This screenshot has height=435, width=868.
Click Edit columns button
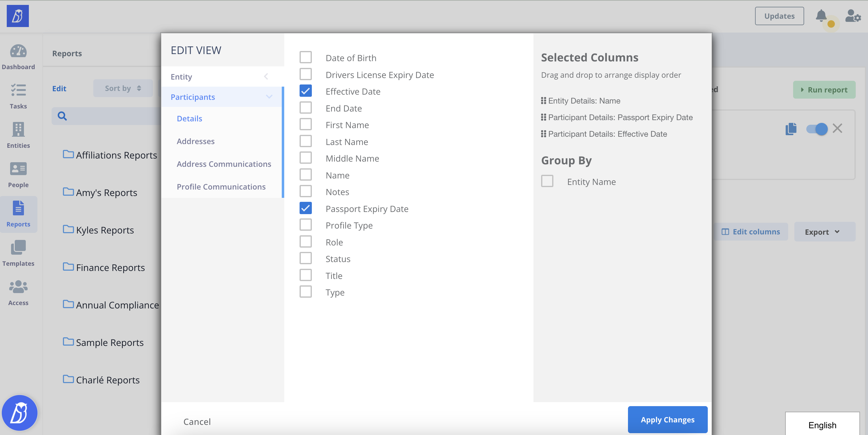[x=750, y=232]
